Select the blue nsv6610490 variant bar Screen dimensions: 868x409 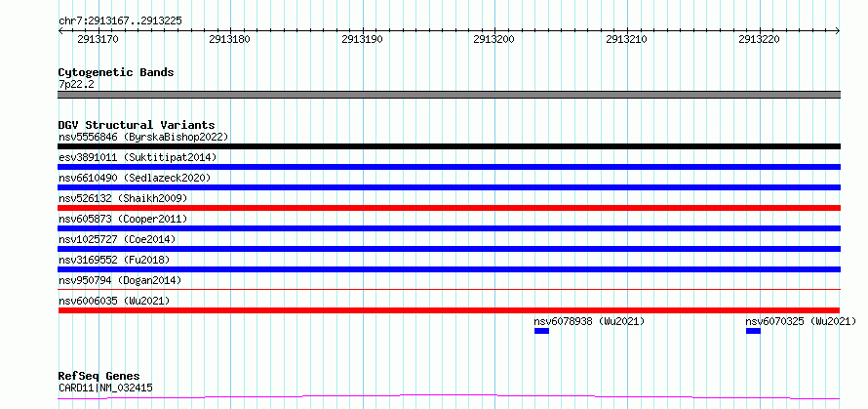[x=449, y=187]
